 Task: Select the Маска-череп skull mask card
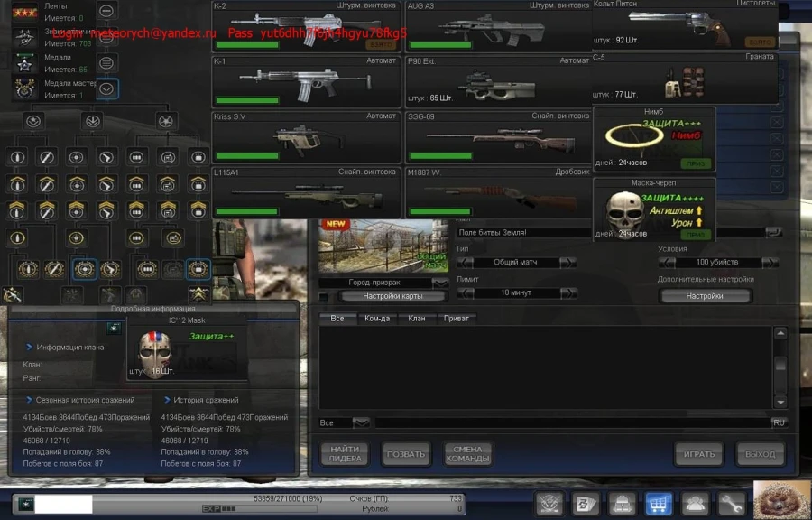coord(654,209)
